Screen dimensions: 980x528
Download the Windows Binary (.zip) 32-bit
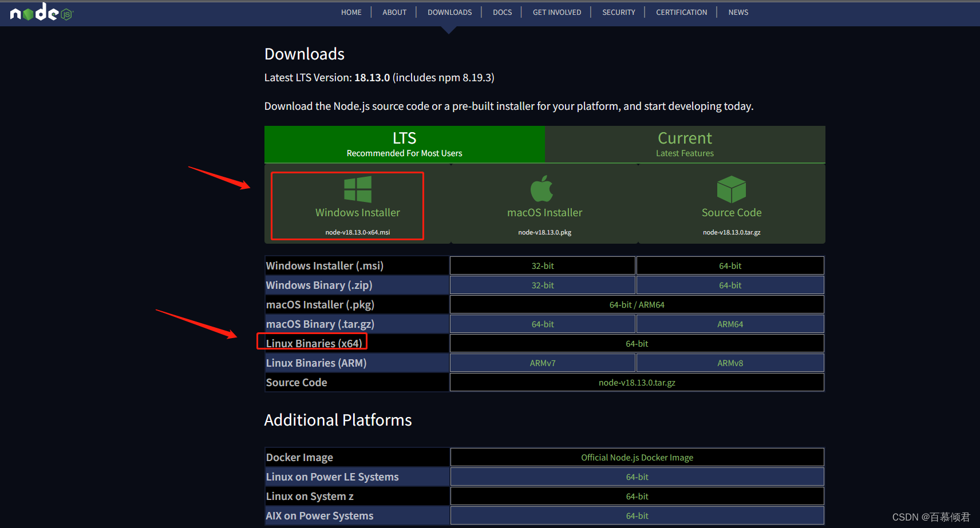point(543,285)
